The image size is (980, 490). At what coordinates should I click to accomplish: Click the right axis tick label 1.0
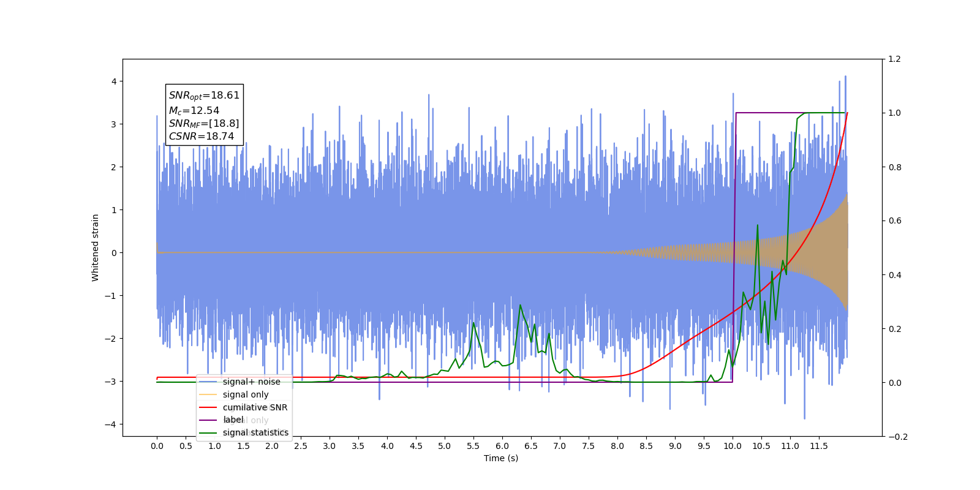point(894,113)
